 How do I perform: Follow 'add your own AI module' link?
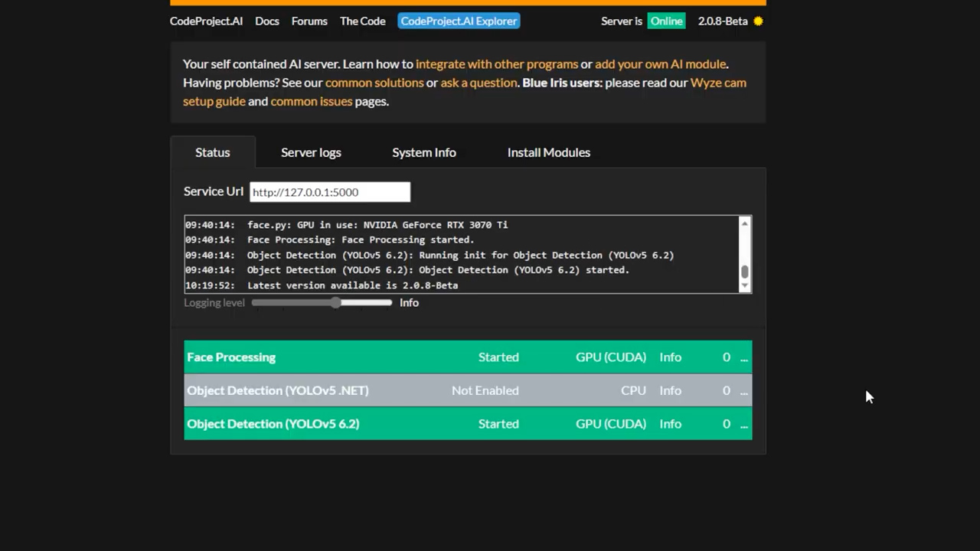click(x=661, y=64)
